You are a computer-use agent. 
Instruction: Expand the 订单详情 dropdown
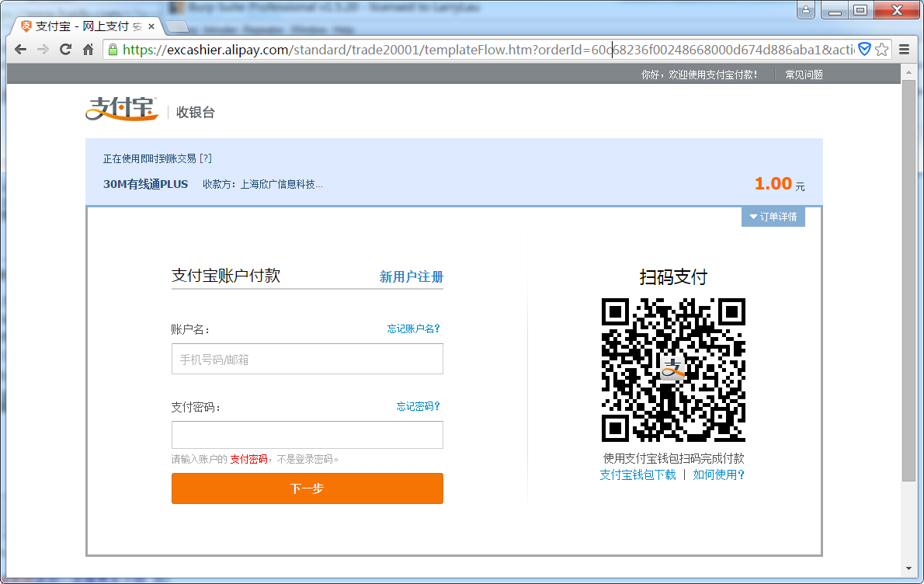tap(773, 217)
